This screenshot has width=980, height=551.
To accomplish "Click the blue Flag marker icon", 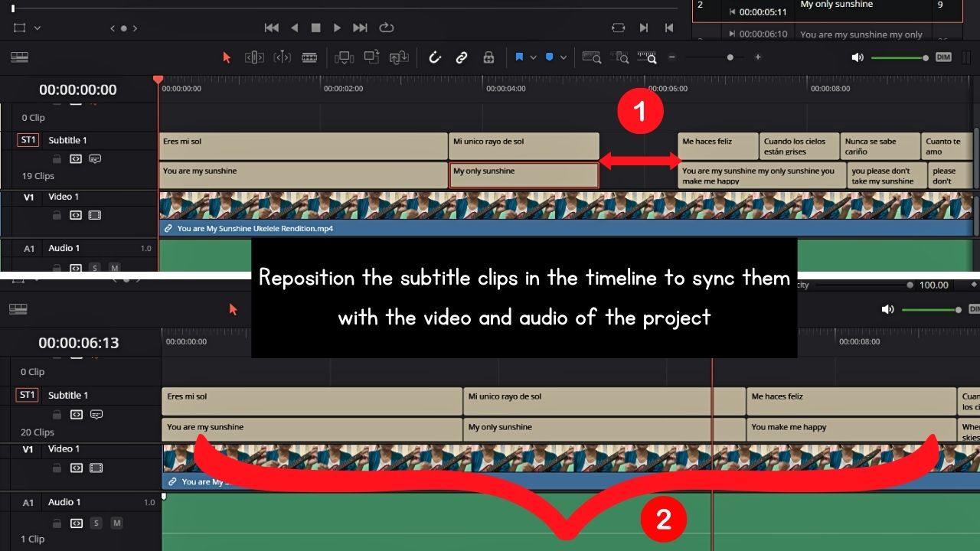I will pos(519,57).
